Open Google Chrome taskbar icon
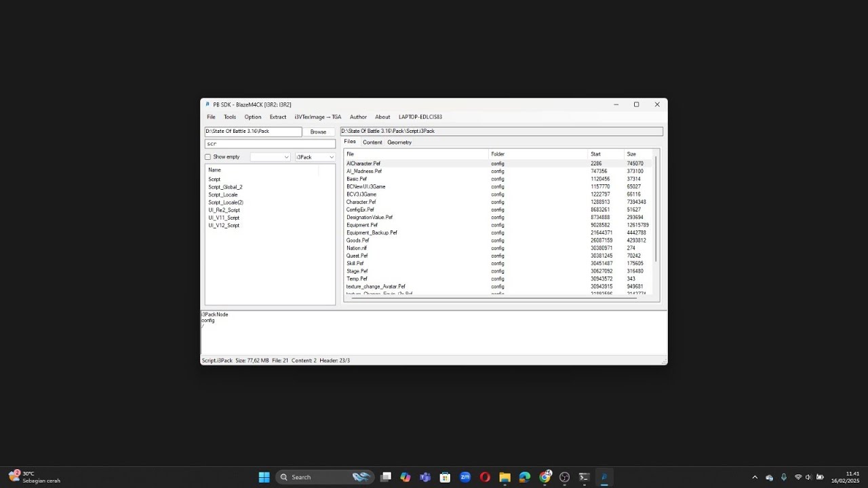Viewport: 868px width, 488px height. pos(545,477)
